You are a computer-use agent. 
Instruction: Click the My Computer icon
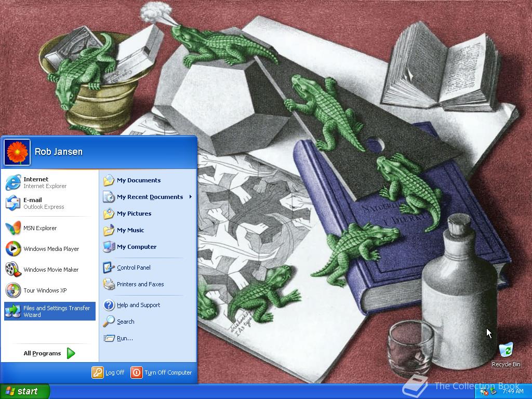[109, 247]
